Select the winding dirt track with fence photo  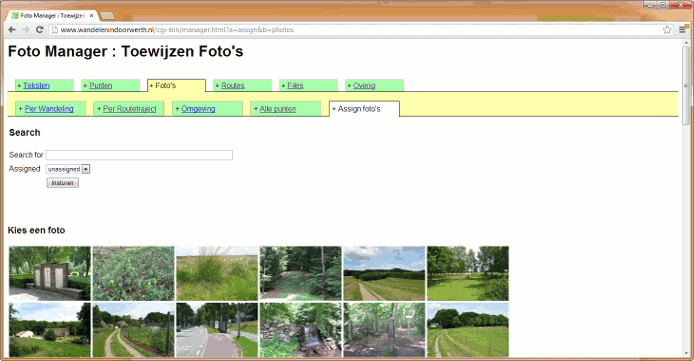pos(133,330)
